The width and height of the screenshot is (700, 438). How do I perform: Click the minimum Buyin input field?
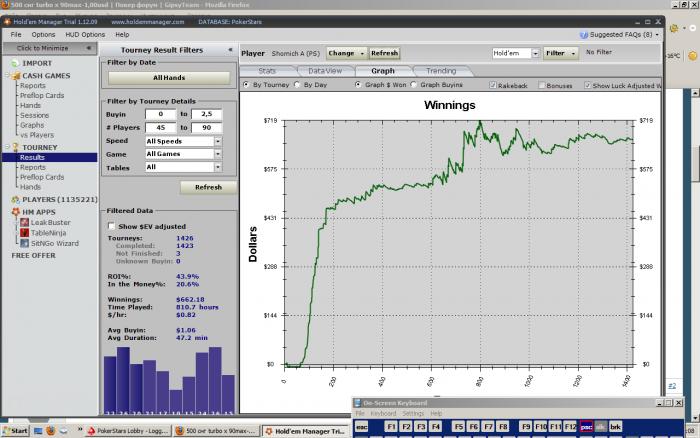coord(160,115)
